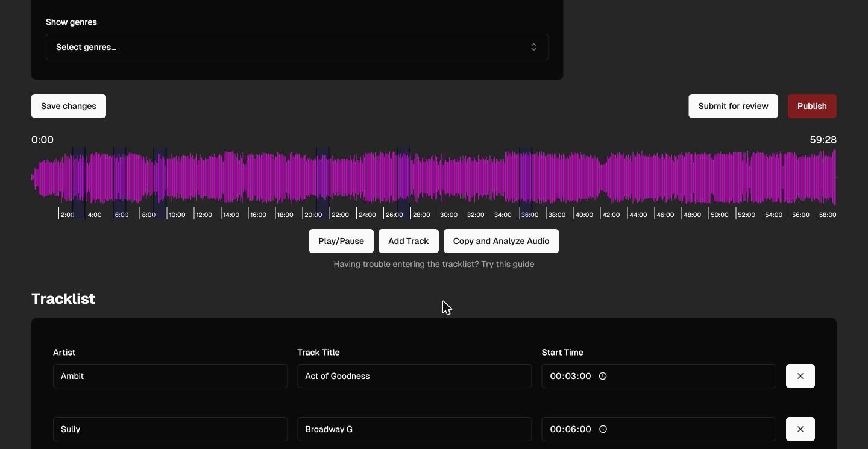
Task: Click the Show genres label
Action: 71,22
